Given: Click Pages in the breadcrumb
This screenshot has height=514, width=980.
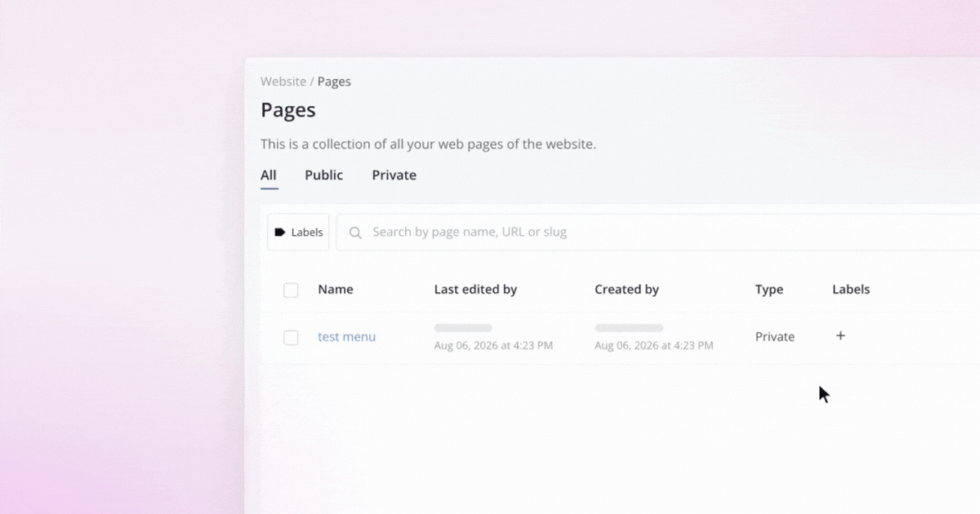Looking at the screenshot, I should pyautogui.click(x=334, y=82).
